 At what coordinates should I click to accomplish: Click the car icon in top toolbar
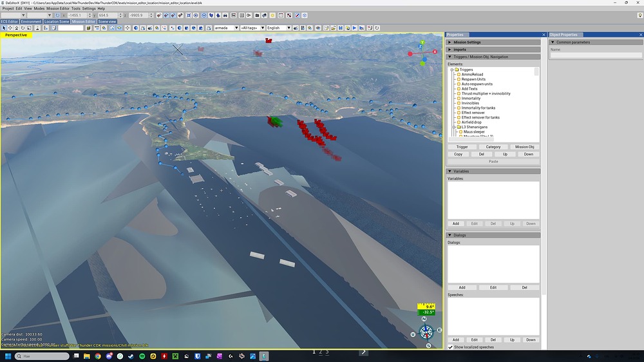(x=225, y=15)
